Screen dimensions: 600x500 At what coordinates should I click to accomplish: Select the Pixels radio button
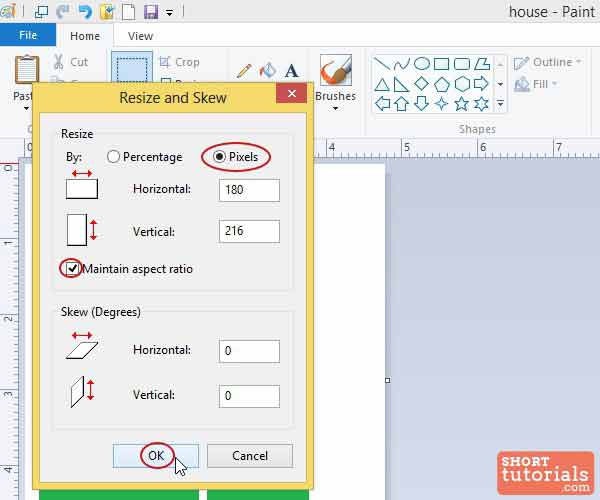coord(219,157)
